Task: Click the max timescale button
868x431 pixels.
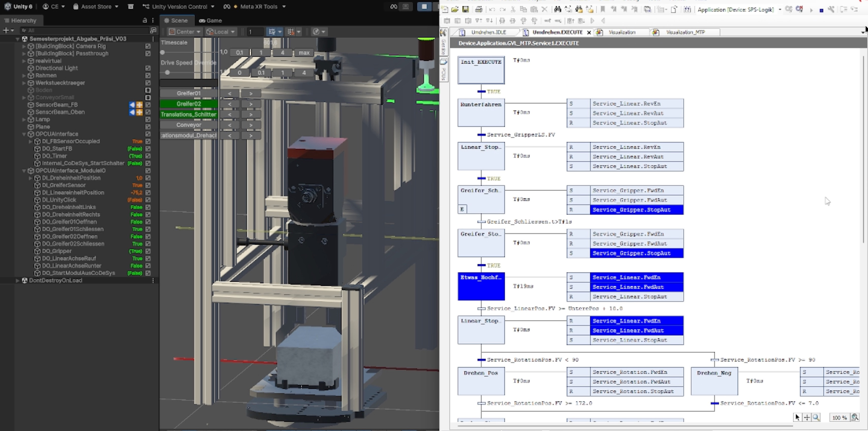Action: tap(304, 53)
